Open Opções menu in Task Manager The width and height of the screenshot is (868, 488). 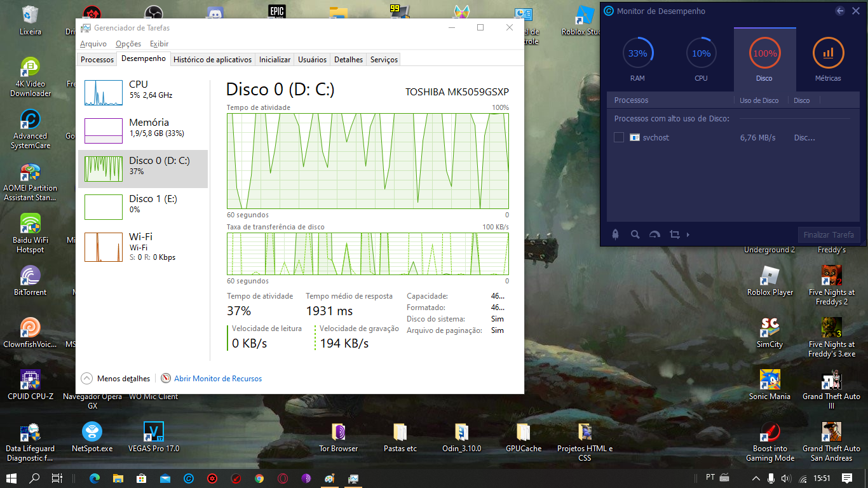[128, 44]
